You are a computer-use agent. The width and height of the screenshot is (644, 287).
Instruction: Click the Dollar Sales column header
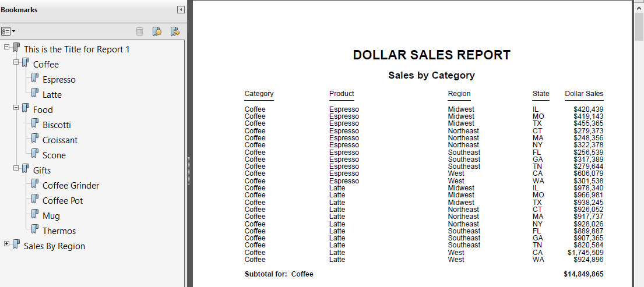pyautogui.click(x=585, y=94)
